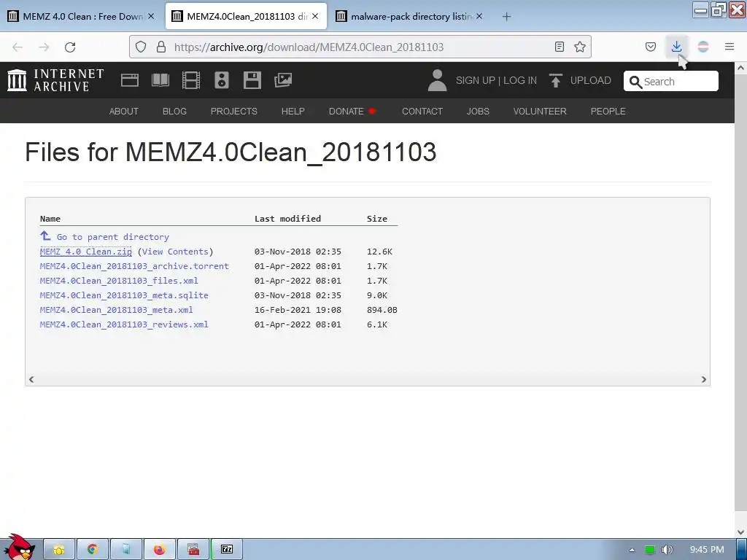Viewport: 747px width, 560px height.
Task: Open Save to Pocket button
Action: click(650, 47)
